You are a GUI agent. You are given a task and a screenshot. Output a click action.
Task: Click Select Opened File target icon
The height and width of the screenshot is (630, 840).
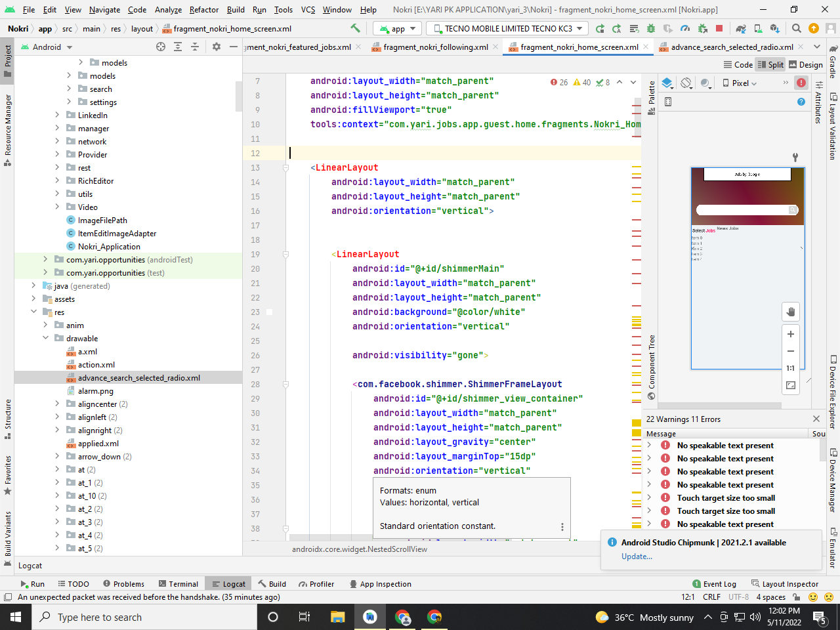click(161, 47)
